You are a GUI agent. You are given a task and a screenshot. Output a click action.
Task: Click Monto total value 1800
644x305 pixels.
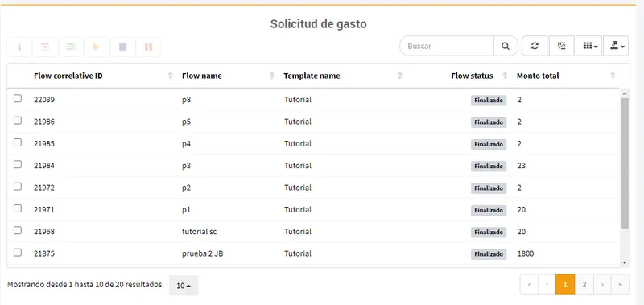(526, 253)
